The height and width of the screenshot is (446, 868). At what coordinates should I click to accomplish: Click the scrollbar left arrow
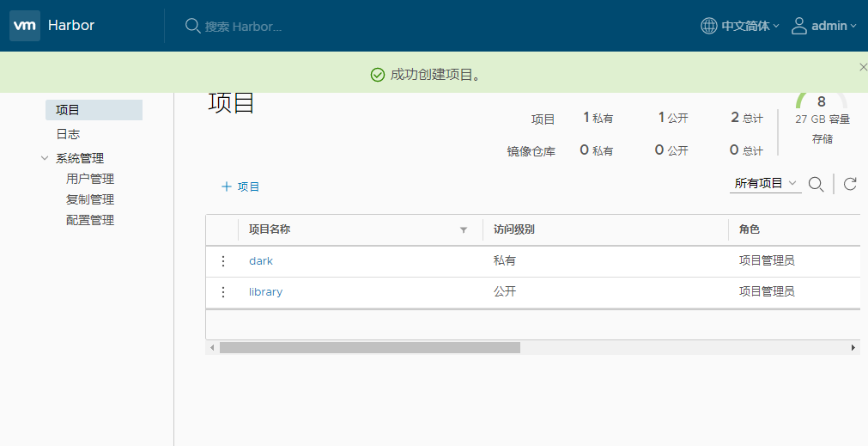(x=212, y=348)
